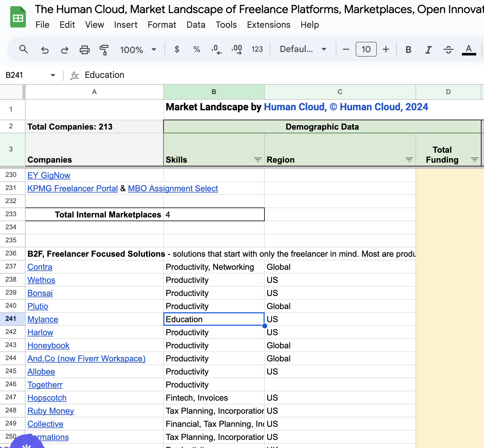
Task: Open the EY GigNow link
Action: pyautogui.click(x=49, y=175)
